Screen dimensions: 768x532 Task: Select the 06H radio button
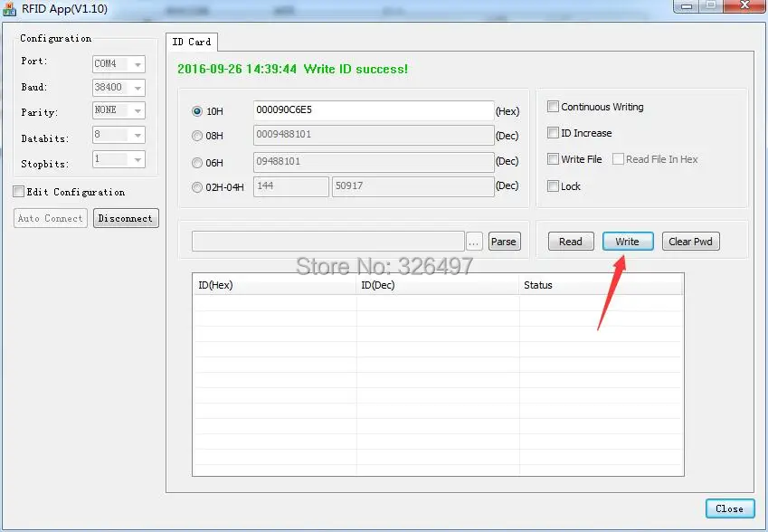[197, 163]
